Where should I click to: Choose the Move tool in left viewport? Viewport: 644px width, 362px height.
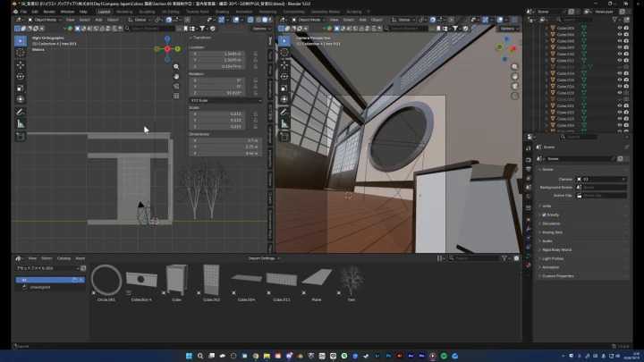20,65
